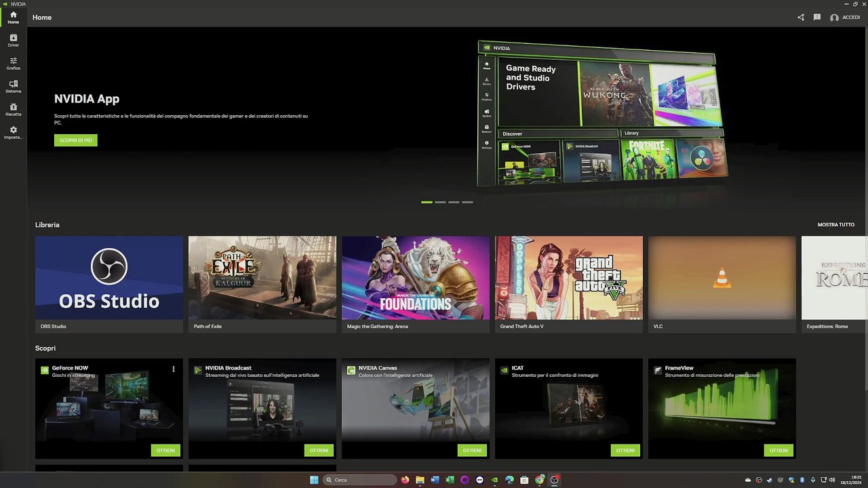Open Impostazioni gear in sidebar
Viewport: 868px width, 488px height.
tap(13, 132)
